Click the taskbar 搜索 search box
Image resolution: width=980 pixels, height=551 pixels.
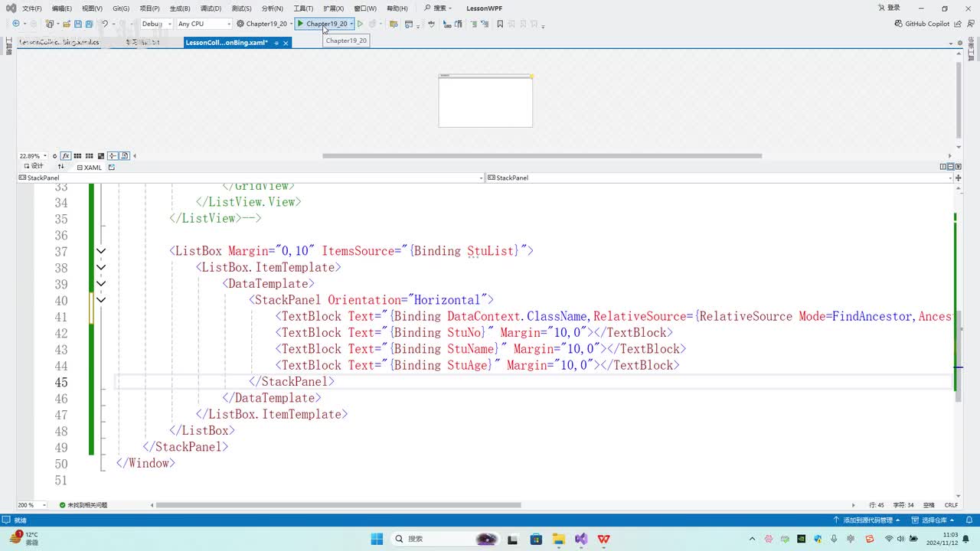pyautogui.click(x=446, y=539)
